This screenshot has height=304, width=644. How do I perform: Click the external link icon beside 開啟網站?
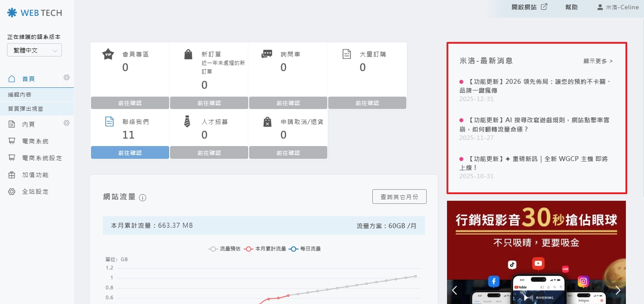pos(545,6)
